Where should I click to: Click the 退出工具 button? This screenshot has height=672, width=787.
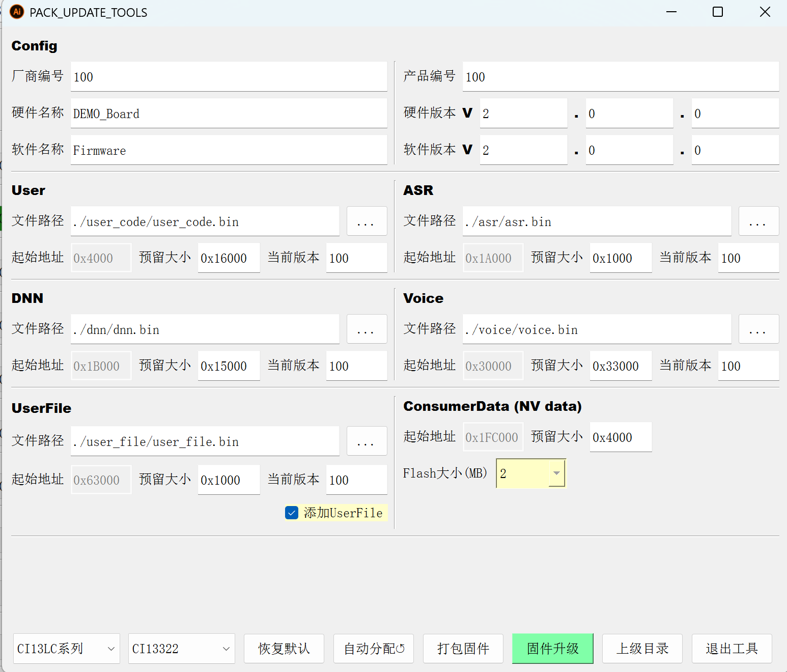(x=732, y=649)
